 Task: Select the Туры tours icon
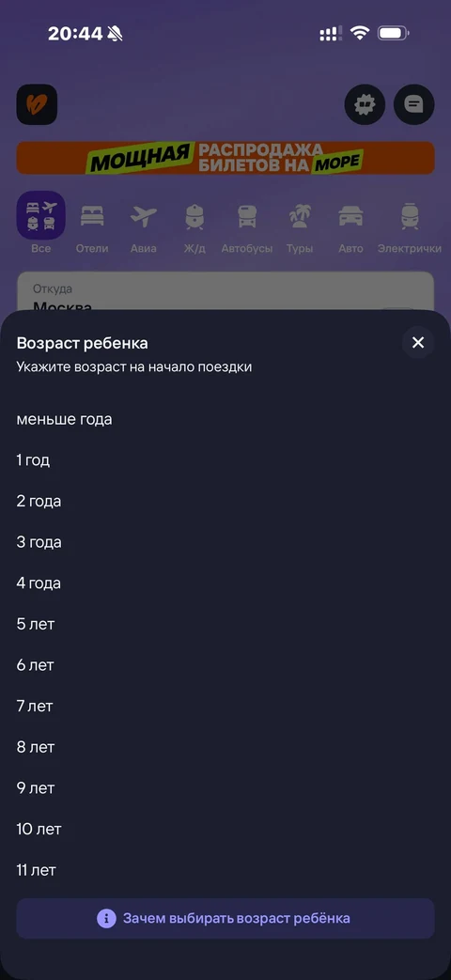click(299, 216)
